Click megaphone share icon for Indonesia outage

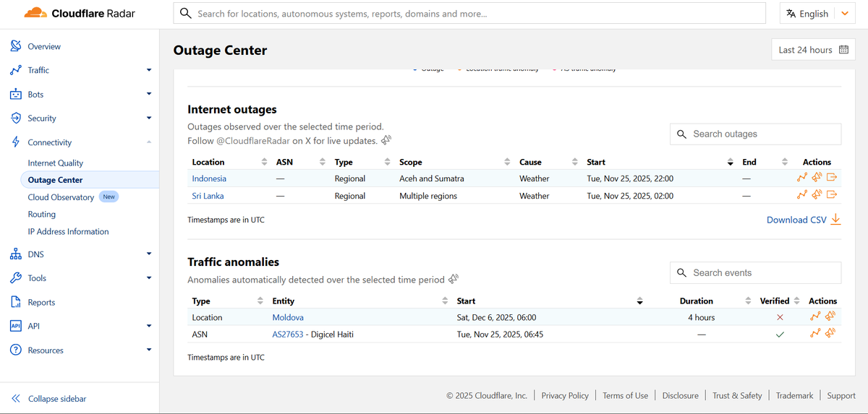pyautogui.click(x=817, y=178)
